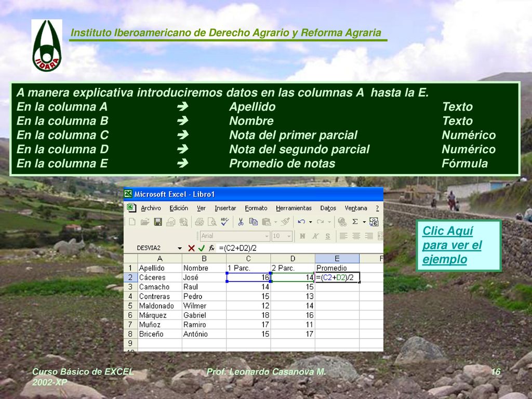
Task: Open the Insertar menu
Action: [x=225, y=208]
